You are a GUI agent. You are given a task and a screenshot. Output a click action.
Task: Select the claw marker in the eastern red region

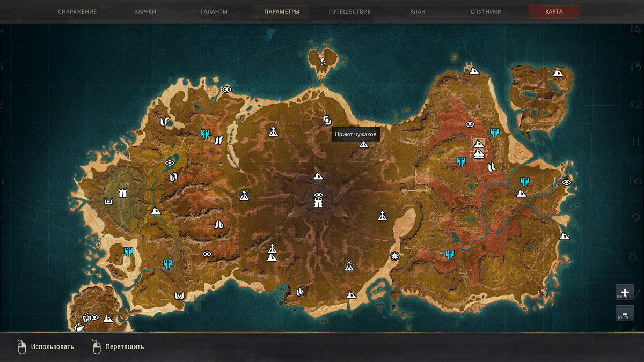tap(491, 167)
